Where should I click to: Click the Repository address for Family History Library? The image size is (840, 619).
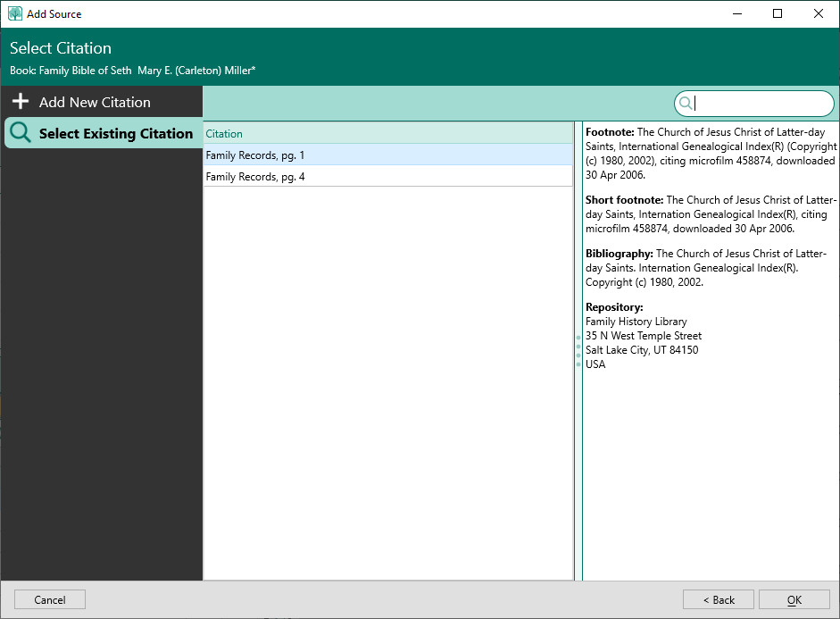(x=643, y=343)
